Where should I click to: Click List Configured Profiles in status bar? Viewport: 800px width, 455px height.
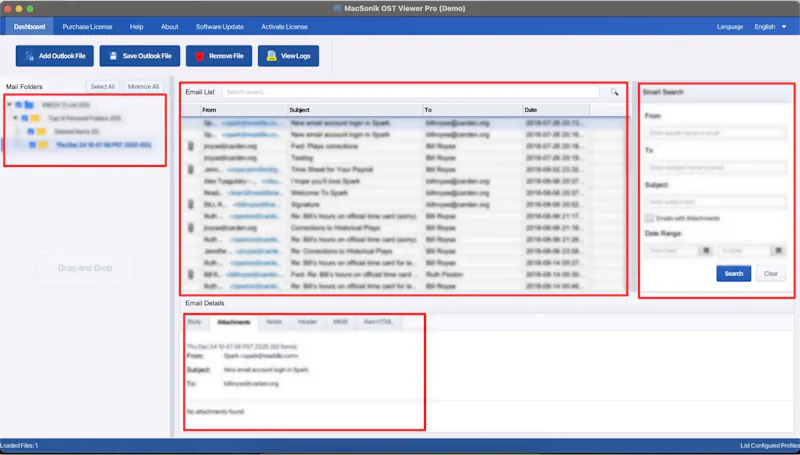tap(770, 445)
